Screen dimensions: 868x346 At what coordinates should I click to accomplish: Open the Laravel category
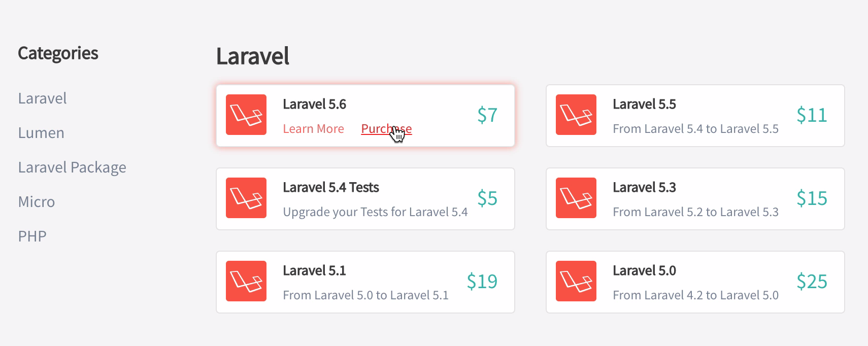click(x=43, y=98)
